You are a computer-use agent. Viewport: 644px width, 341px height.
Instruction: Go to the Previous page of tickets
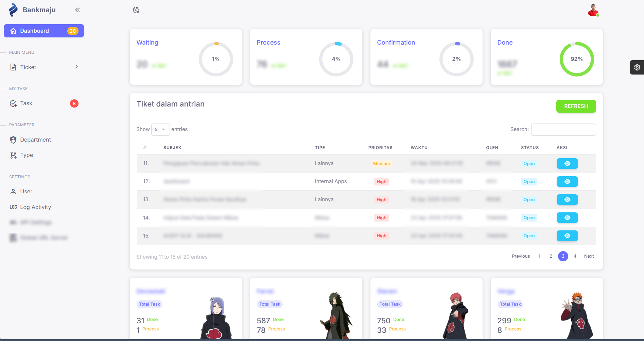click(x=521, y=256)
